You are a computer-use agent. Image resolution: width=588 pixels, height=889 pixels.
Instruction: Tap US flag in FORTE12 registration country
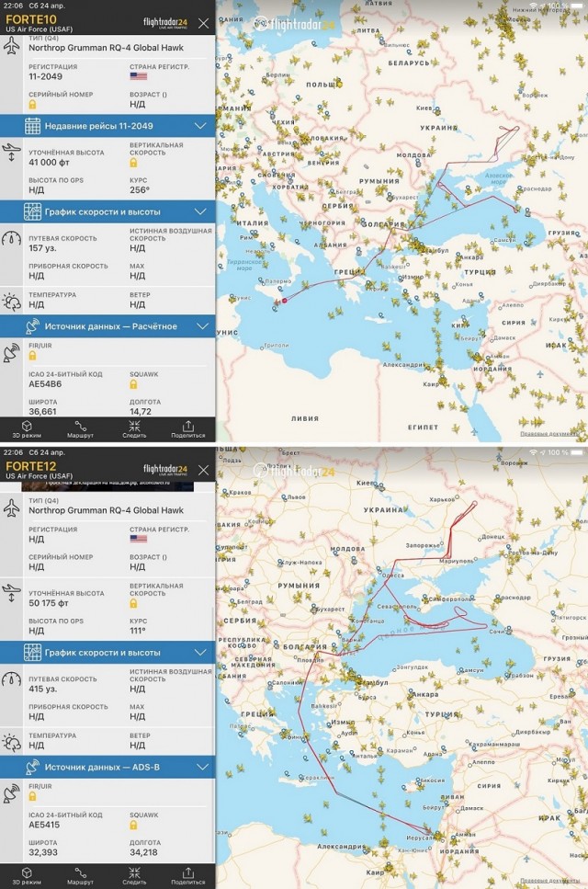coord(138,539)
